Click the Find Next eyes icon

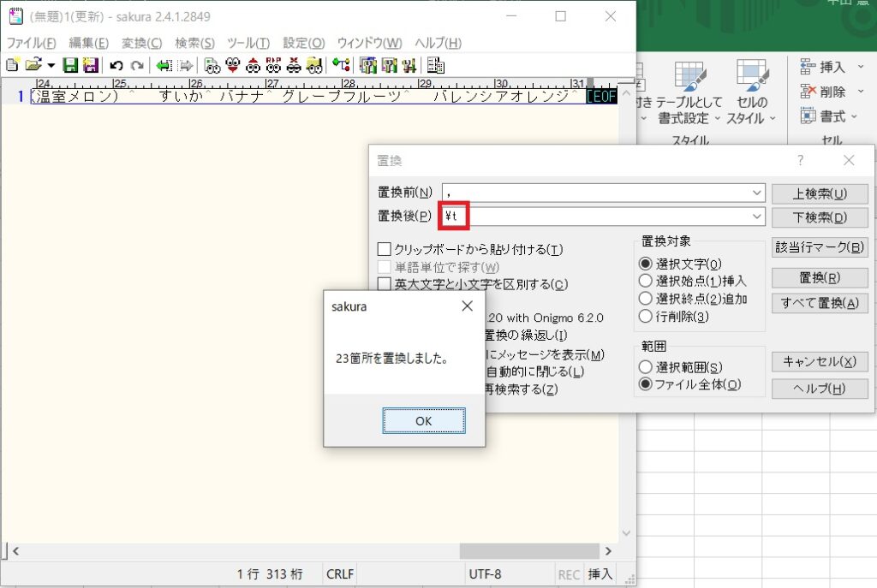point(233,65)
